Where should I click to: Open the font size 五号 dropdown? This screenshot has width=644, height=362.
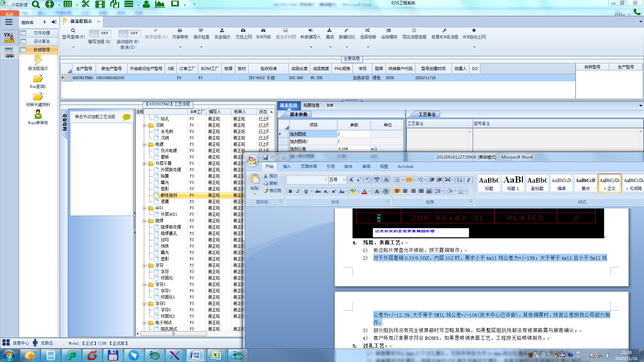point(344,180)
